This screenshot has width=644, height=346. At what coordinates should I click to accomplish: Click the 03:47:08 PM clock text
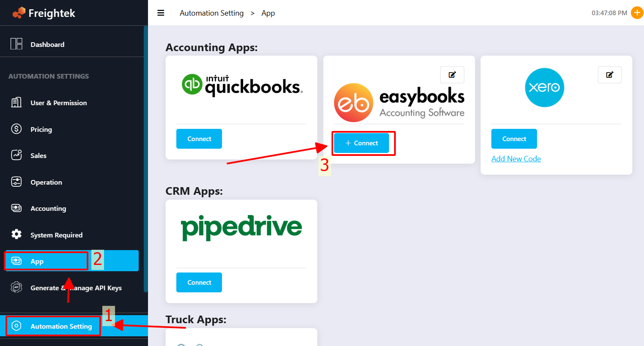(x=609, y=13)
